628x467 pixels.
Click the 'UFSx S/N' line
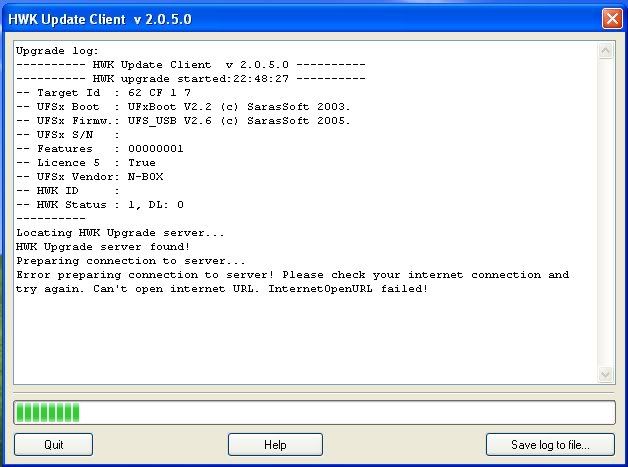68,135
